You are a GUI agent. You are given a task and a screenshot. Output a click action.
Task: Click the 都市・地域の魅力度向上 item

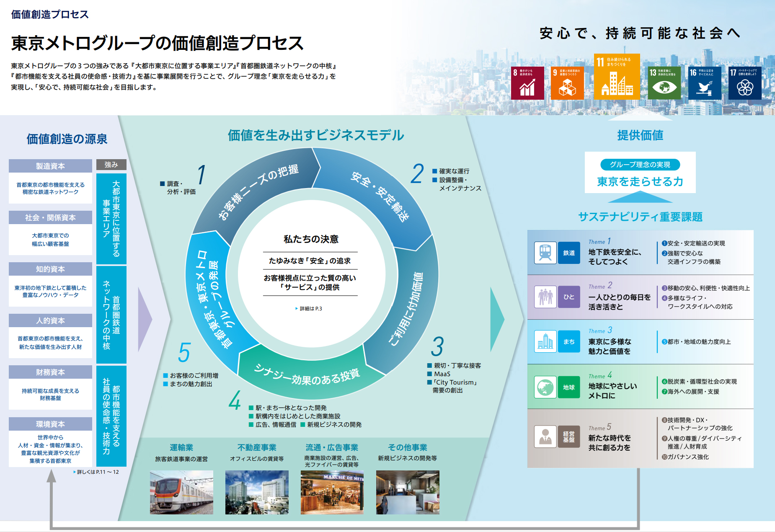696,342
